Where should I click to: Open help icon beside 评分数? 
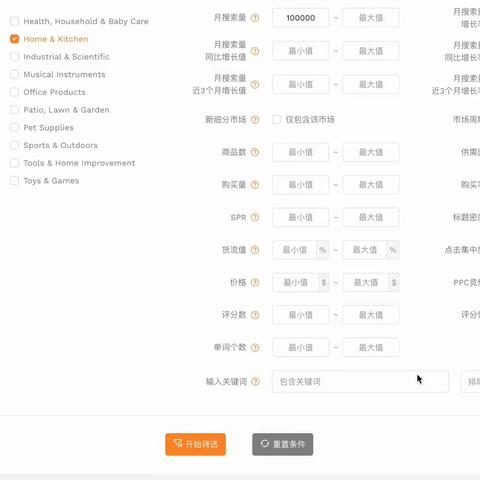pos(255,315)
